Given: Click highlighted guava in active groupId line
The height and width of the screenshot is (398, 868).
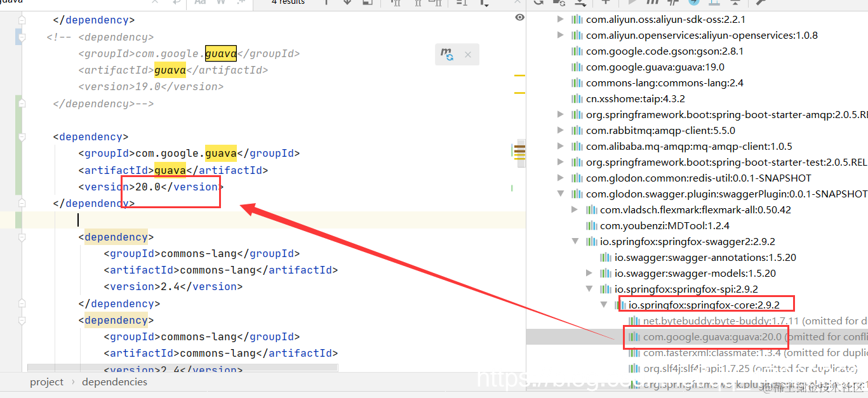Looking at the screenshot, I should click(x=221, y=154).
